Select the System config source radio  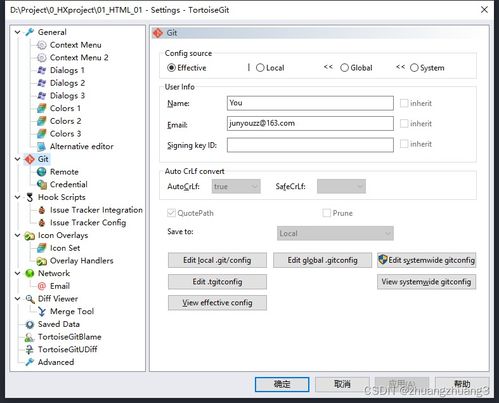pos(414,68)
